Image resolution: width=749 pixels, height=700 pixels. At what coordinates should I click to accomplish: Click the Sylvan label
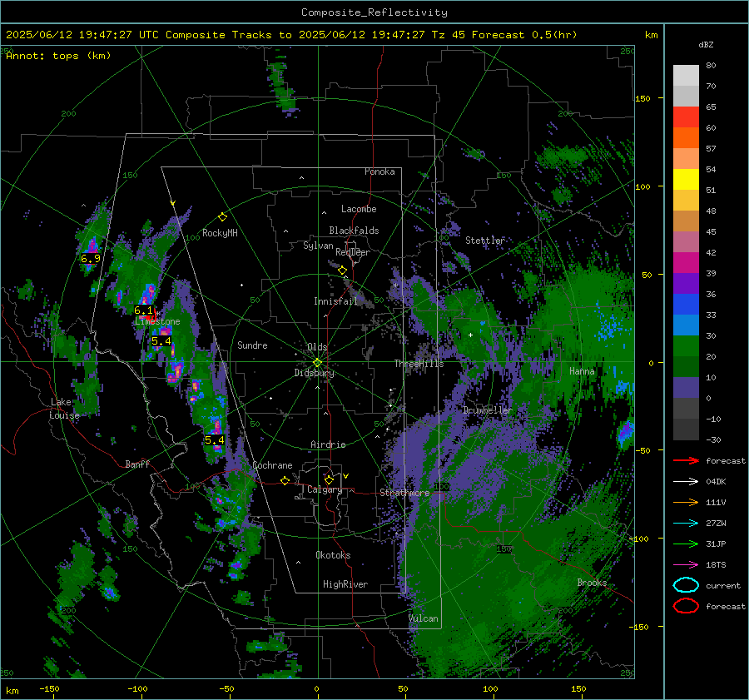[318, 246]
